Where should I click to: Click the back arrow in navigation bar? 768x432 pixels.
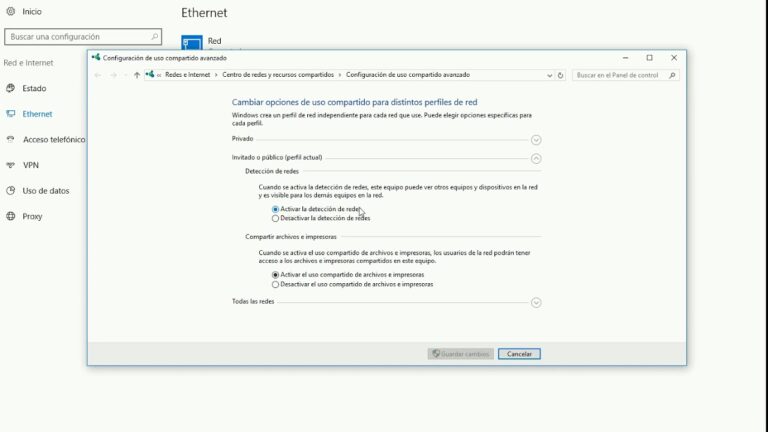click(x=98, y=75)
